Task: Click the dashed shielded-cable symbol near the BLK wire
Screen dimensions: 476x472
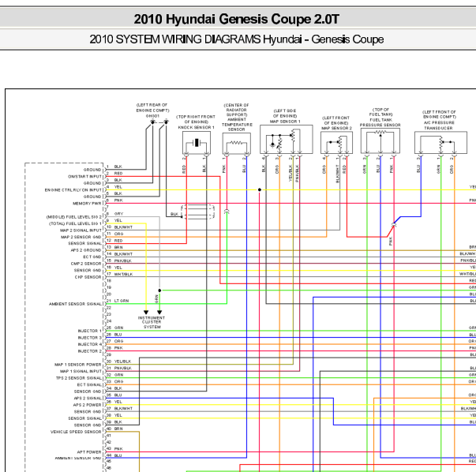Action: (x=198, y=212)
